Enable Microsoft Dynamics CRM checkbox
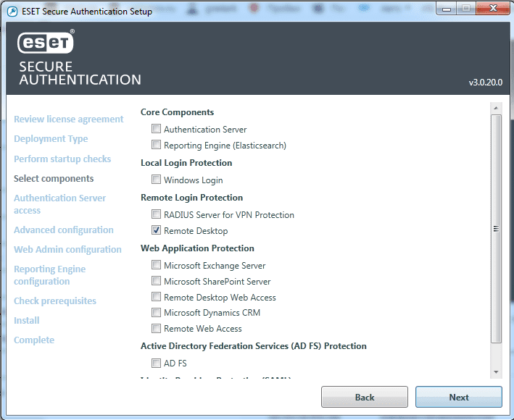Screen dimensions: 514x420 (x=156, y=313)
